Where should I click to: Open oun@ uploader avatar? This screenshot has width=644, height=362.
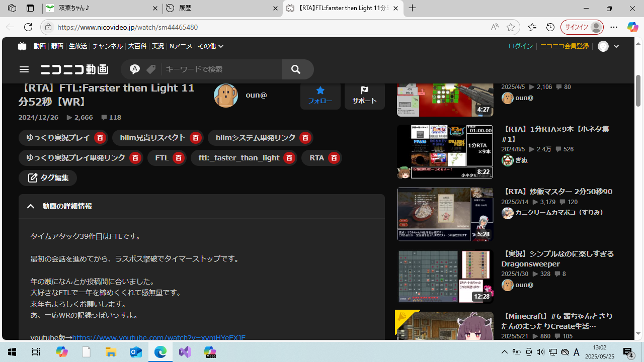click(226, 95)
